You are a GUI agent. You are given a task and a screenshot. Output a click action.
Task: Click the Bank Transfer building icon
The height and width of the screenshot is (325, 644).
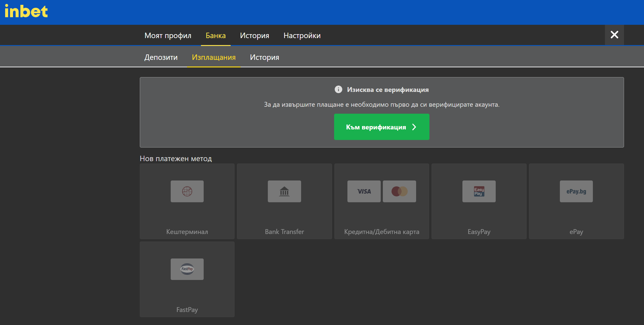(x=284, y=191)
